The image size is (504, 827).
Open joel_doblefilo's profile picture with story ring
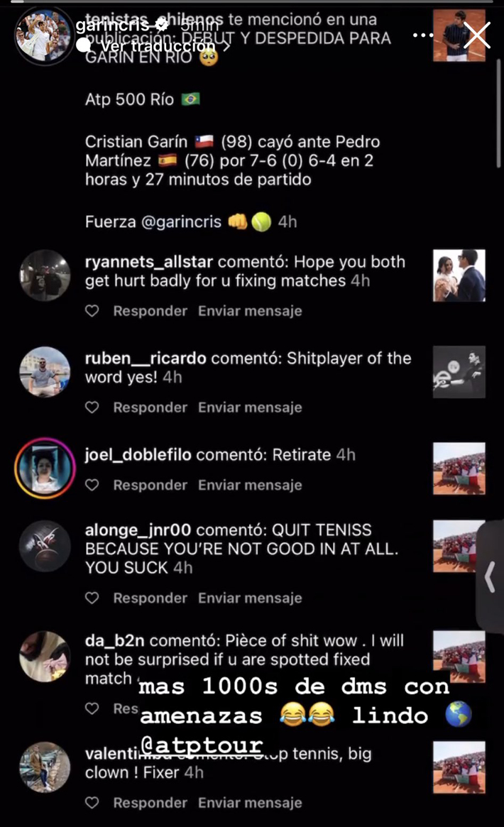pyautogui.click(x=45, y=469)
